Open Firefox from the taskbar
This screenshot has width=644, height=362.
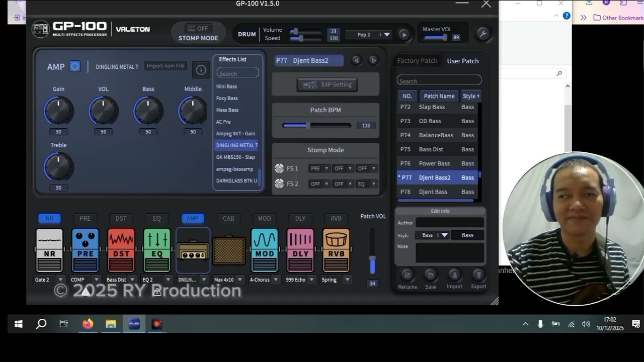click(x=88, y=324)
